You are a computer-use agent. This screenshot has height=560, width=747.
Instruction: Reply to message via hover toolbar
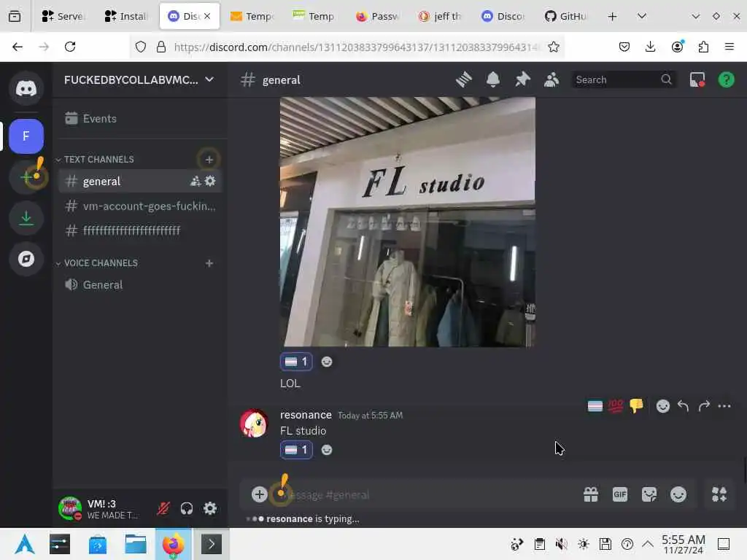coord(683,406)
